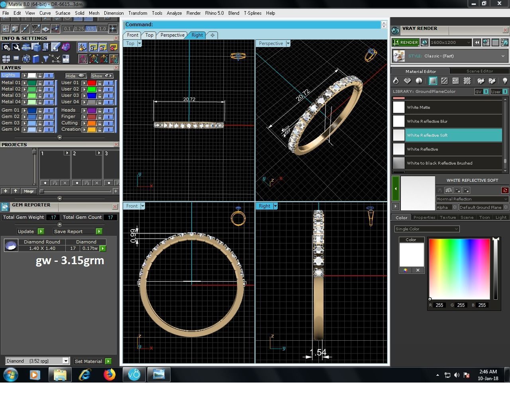Viewport: 510px width, 420px height.
Task: Click the grid snap icon beside 1.0
Action: click(x=113, y=29)
